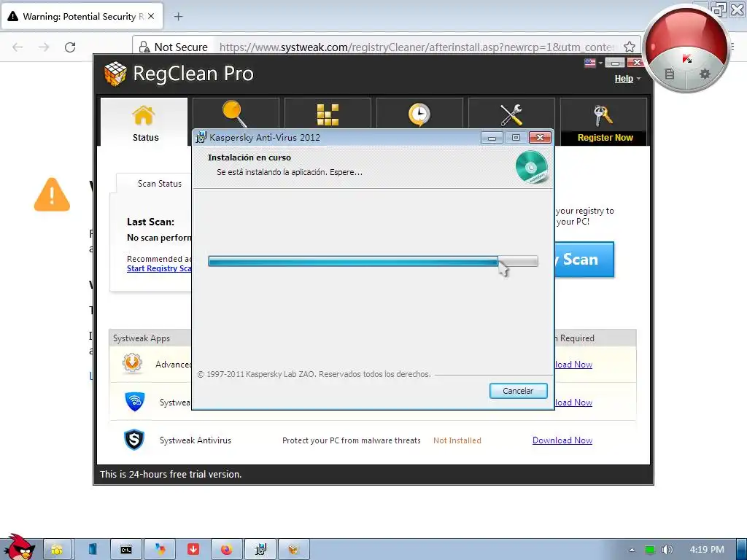Close the Warning: Potential Security Risk tab

click(x=151, y=16)
